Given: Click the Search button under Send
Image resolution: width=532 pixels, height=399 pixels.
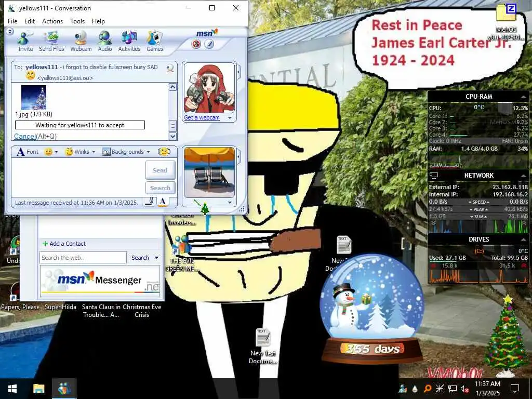Looking at the screenshot, I should click(x=160, y=188).
